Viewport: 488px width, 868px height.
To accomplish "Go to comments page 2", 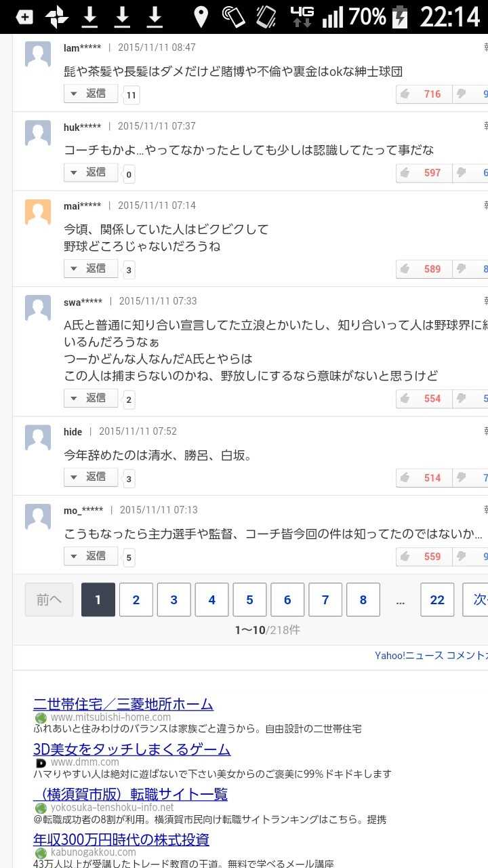I will 136,599.
